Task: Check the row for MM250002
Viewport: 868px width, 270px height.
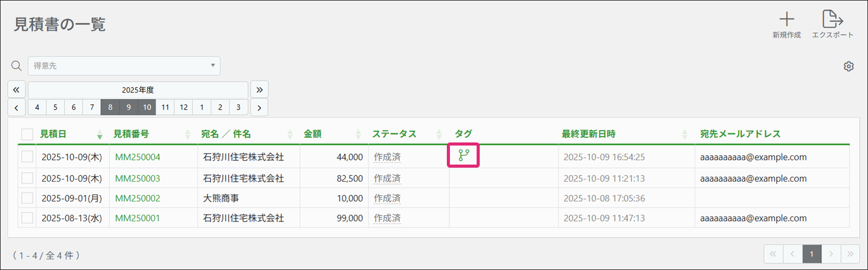Action: [x=27, y=198]
